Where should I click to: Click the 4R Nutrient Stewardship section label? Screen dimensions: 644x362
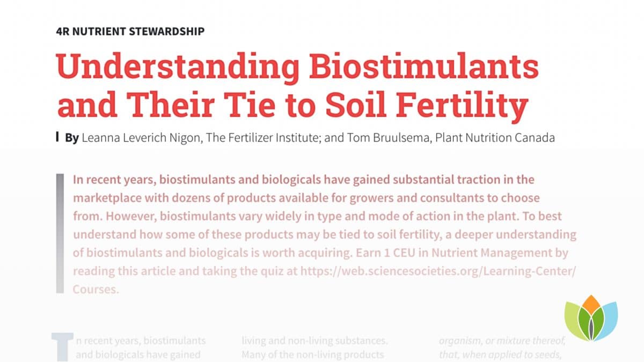(x=130, y=31)
